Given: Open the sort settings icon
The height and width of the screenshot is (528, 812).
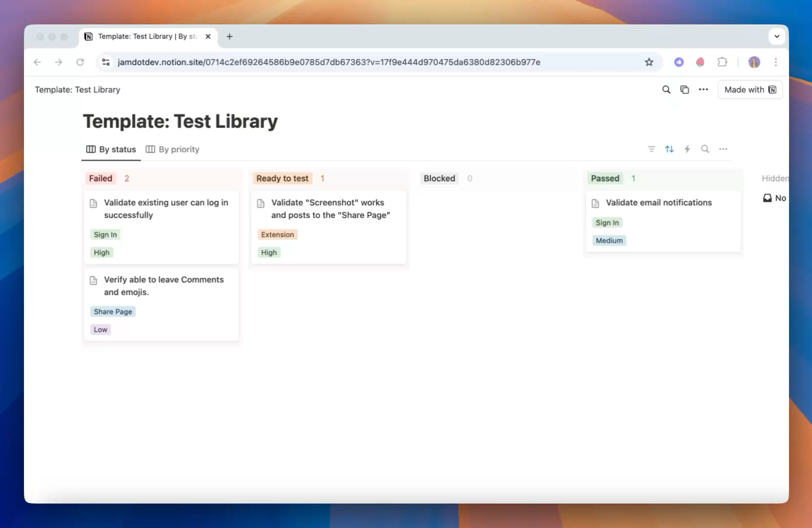Looking at the screenshot, I should pyautogui.click(x=669, y=149).
